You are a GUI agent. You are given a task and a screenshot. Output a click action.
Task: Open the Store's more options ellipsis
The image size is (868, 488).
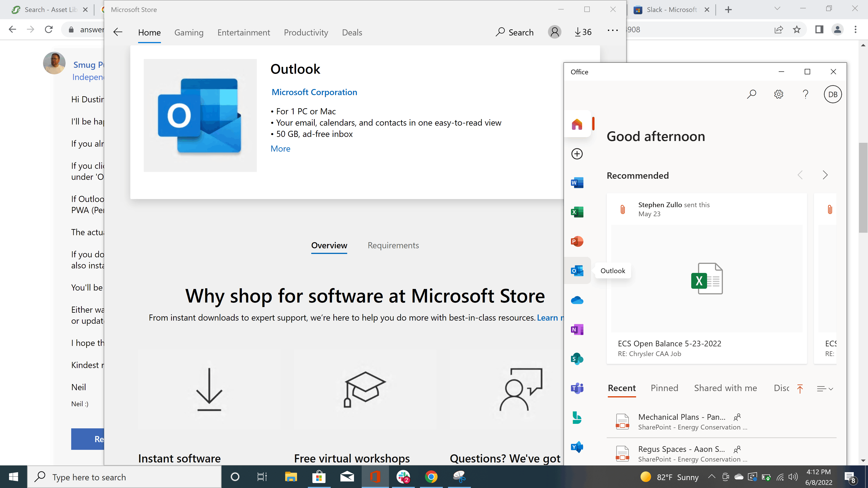(x=612, y=31)
